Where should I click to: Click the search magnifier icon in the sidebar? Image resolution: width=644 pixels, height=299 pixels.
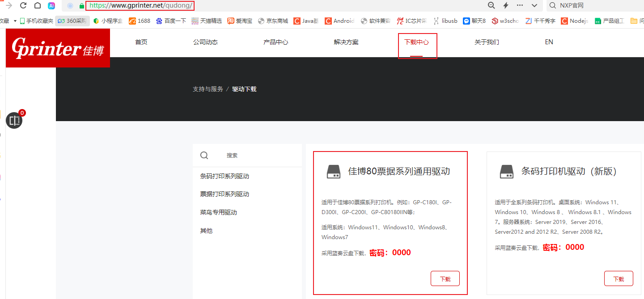click(204, 155)
